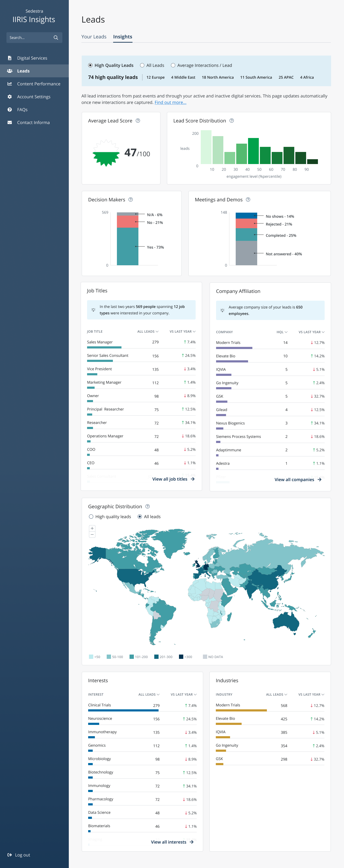Sort Company Affiliation by Vs Last Year
The image size is (344, 868).
point(312,332)
